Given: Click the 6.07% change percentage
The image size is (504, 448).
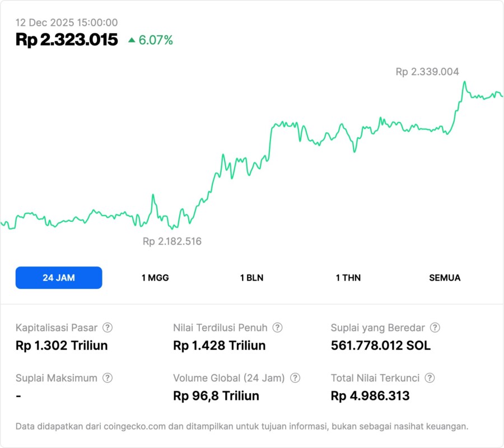Looking at the screenshot, I should 156,40.
